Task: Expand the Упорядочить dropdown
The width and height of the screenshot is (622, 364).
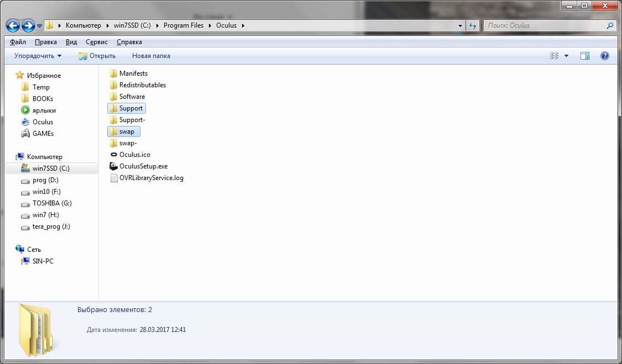Action: [x=38, y=56]
